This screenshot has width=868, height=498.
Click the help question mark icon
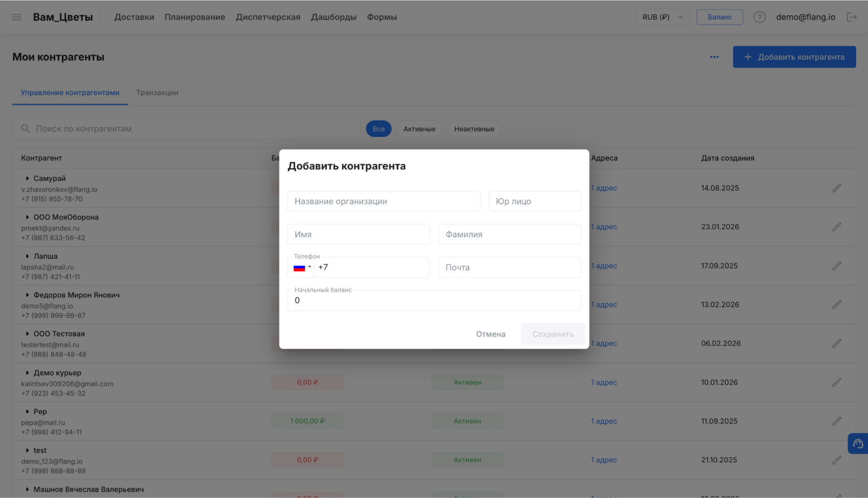coord(760,17)
